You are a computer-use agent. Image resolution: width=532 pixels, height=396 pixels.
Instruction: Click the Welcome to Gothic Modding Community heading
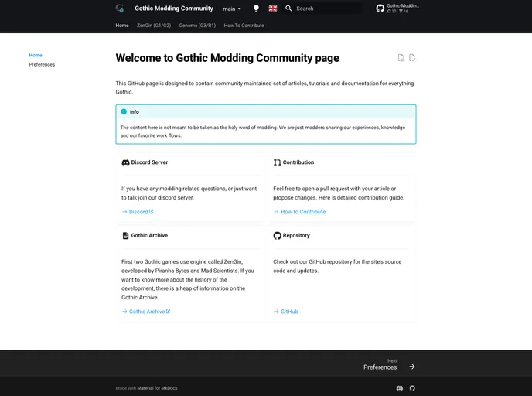tap(227, 58)
